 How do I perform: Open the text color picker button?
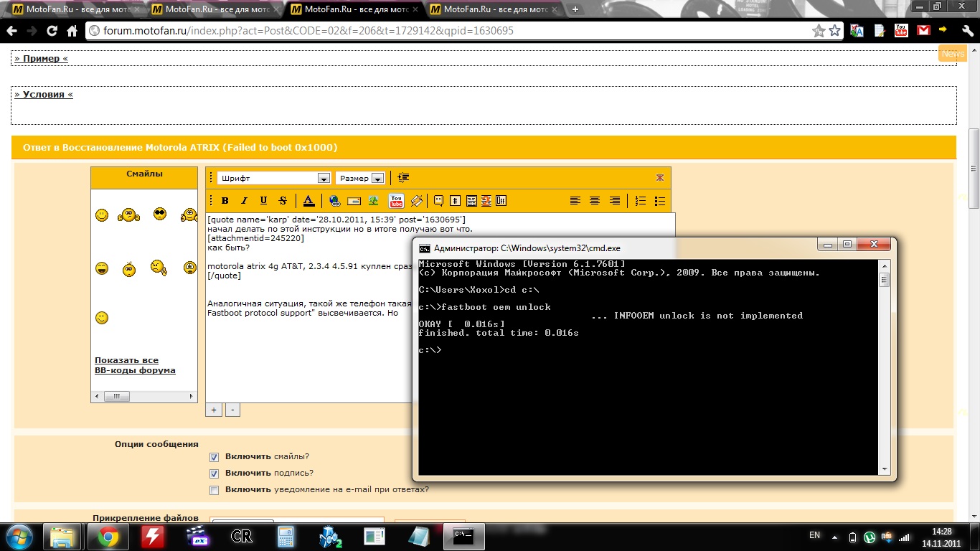(x=308, y=201)
